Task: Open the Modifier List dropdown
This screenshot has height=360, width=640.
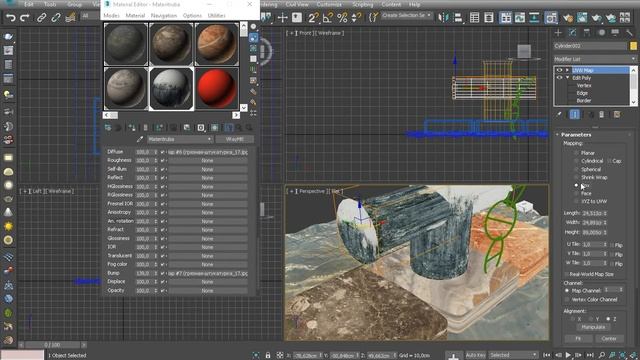Action: coord(595,59)
